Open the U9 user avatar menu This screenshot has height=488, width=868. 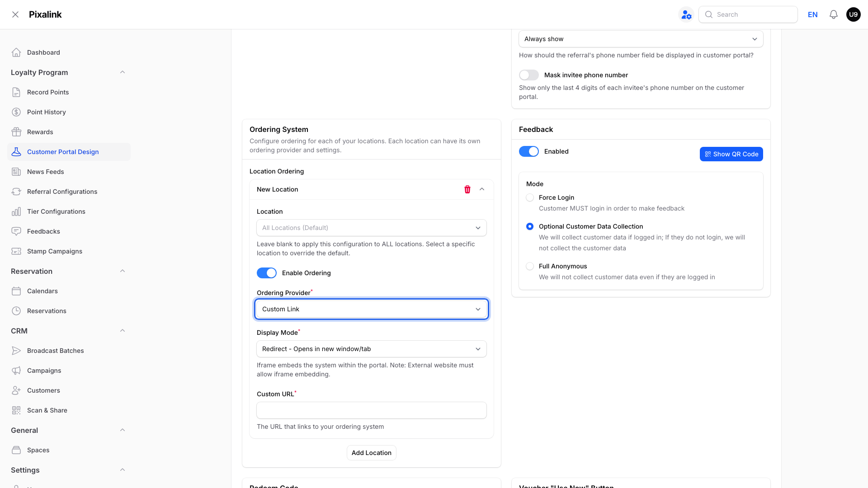coord(854,14)
